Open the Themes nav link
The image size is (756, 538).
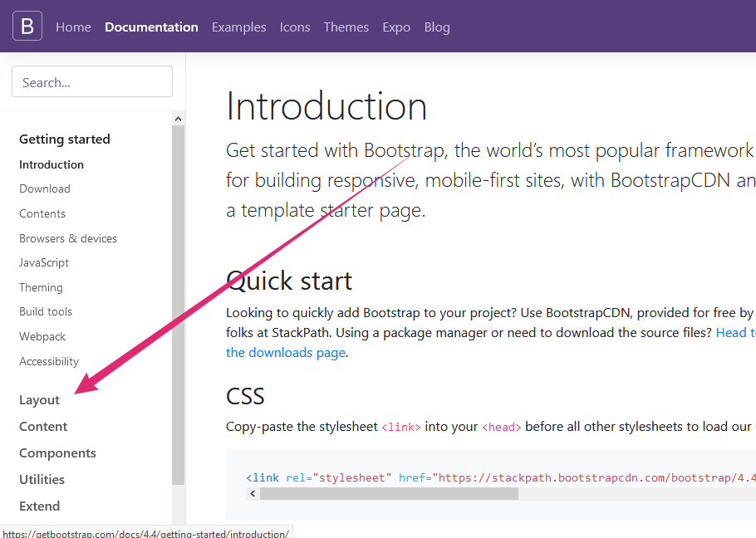point(346,27)
